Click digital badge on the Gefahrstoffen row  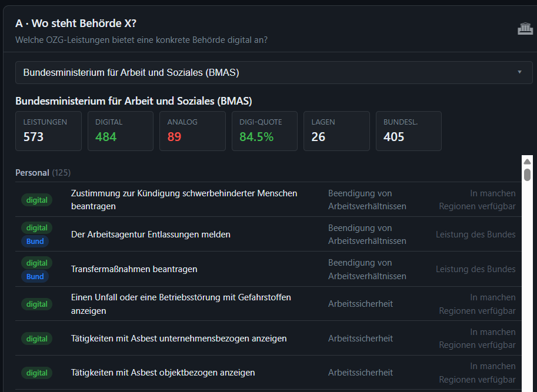36,304
